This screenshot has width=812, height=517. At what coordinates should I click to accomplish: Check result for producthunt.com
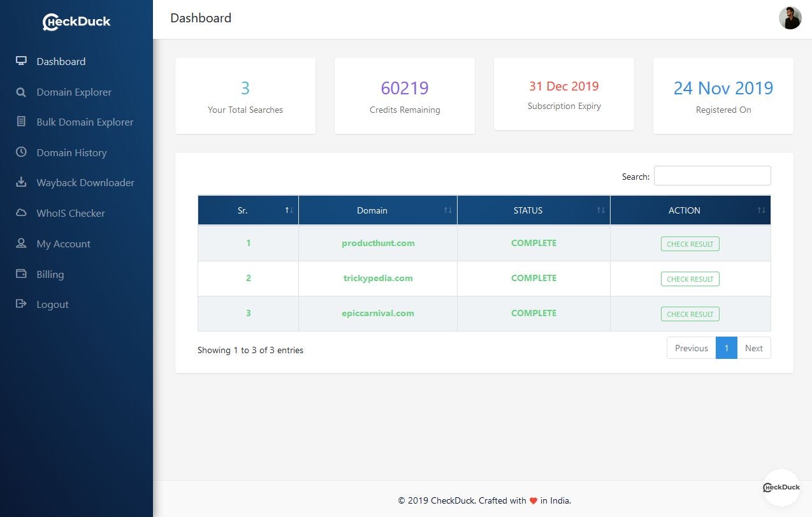tap(690, 244)
